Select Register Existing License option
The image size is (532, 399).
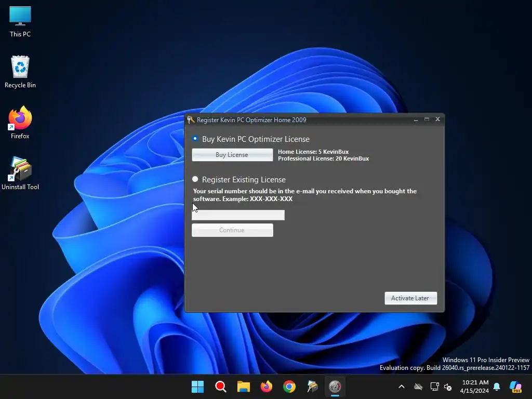point(195,179)
